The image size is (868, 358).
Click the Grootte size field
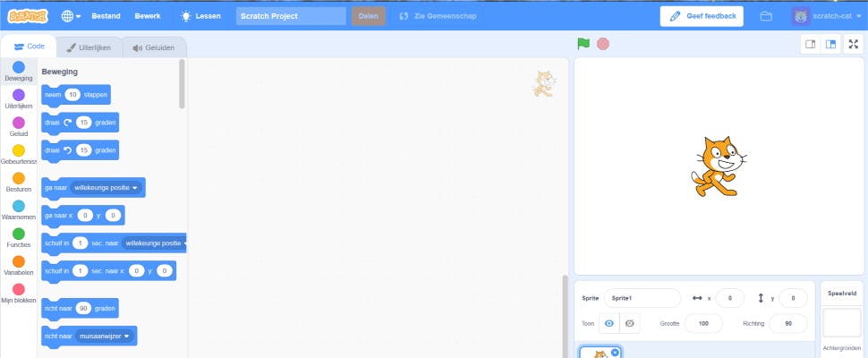coord(703,323)
